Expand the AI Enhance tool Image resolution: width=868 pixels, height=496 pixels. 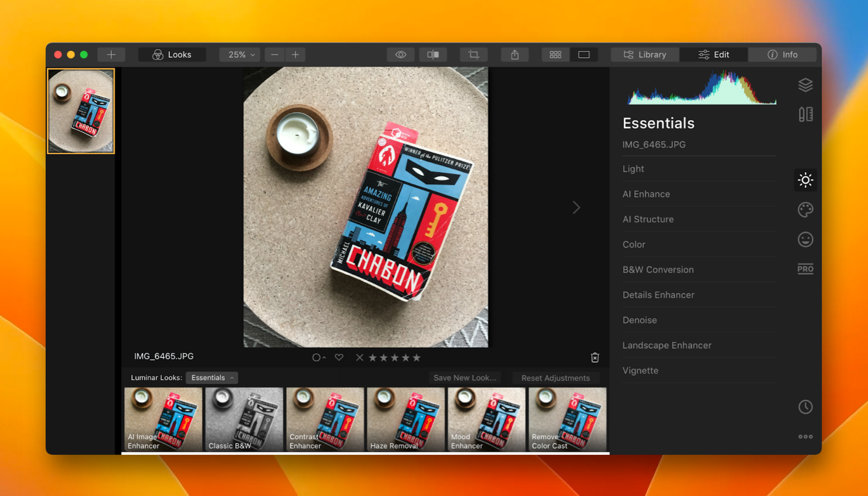(x=699, y=194)
